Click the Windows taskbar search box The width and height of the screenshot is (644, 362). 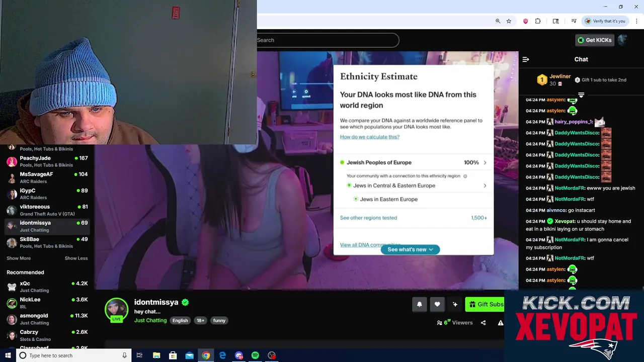click(x=74, y=355)
